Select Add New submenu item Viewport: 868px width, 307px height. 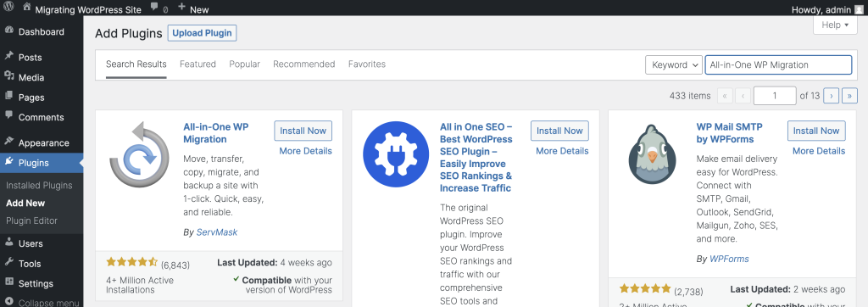25,203
